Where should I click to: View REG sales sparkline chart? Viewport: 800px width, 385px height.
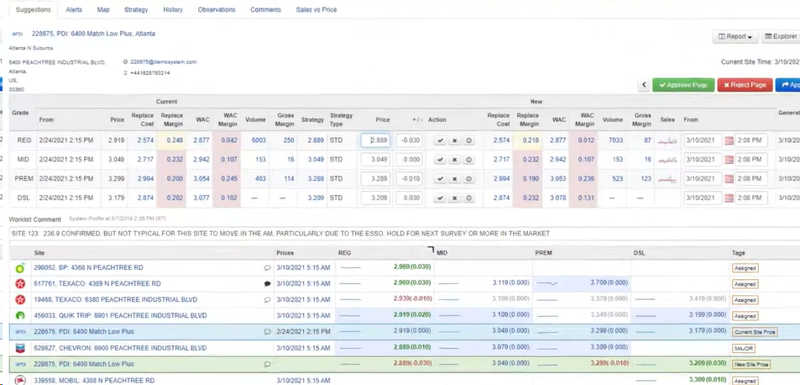coord(668,141)
